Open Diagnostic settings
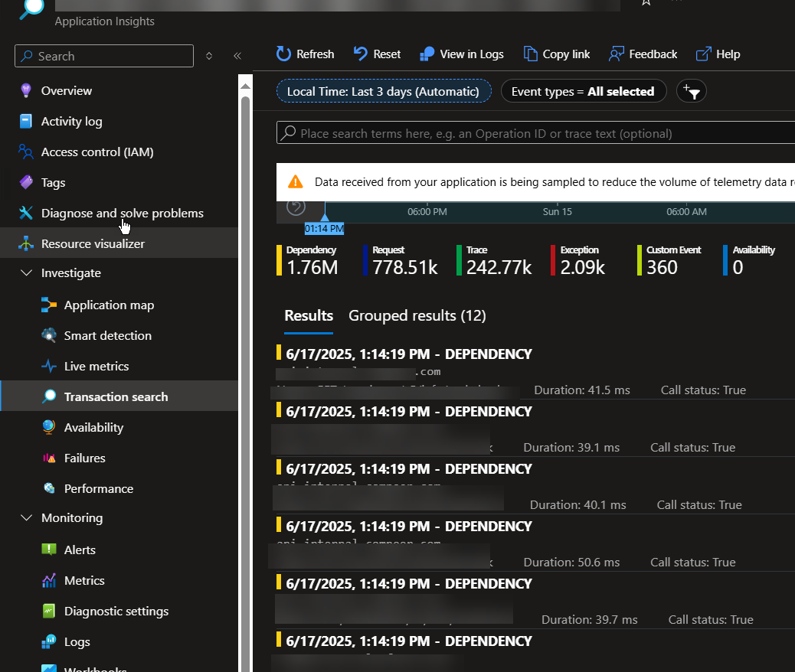The width and height of the screenshot is (795, 672). tap(116, 612)
